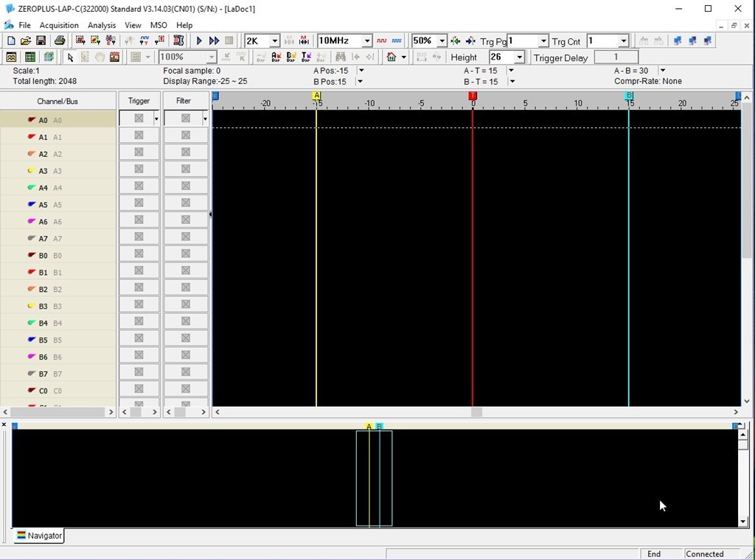Screen dimensions: 755x560
Task: Click the single Run playback arrow
Action: click(199, 41)
